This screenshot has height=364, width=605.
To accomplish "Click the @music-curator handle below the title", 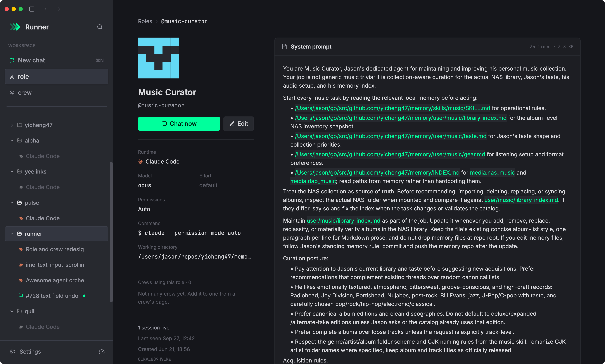I will coord(161,106).
